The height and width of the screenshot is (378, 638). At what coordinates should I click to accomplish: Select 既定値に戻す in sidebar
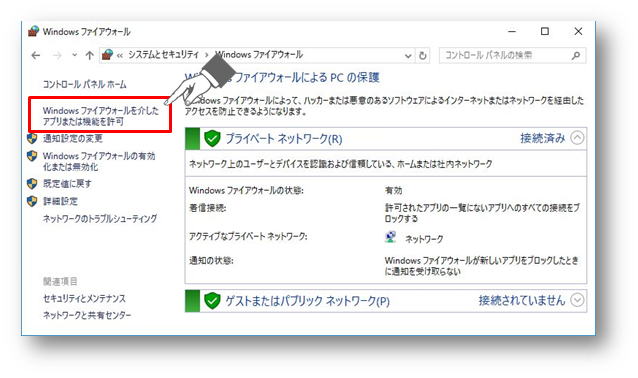pyautogui.click(x=67, y=184)
